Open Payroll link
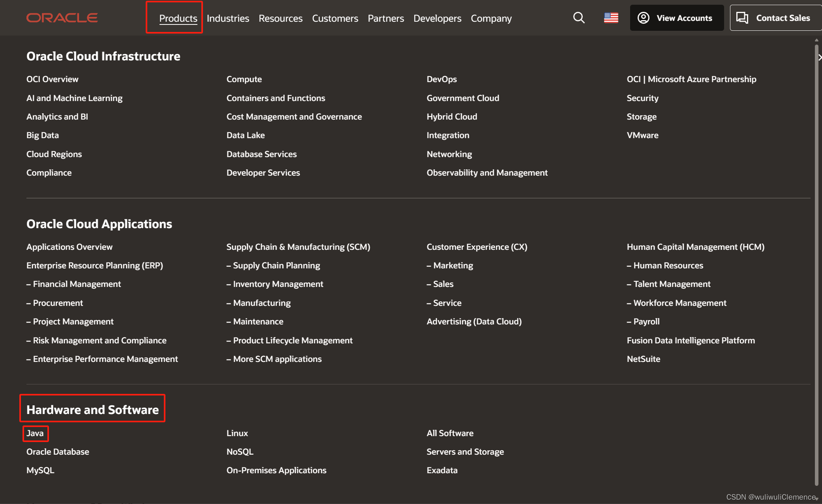Image resolution: width=822 pixels, height=504 pixels. pyautogui.click(x=643, y=321)
